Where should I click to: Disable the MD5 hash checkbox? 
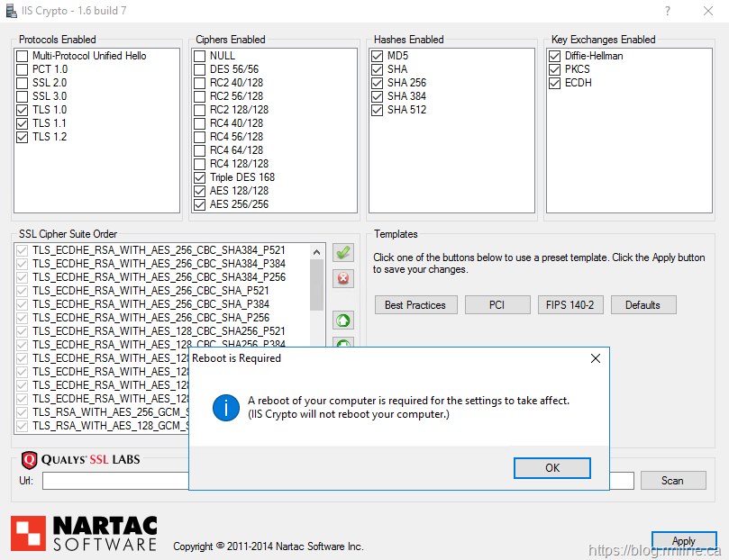(x=378, y=56)
